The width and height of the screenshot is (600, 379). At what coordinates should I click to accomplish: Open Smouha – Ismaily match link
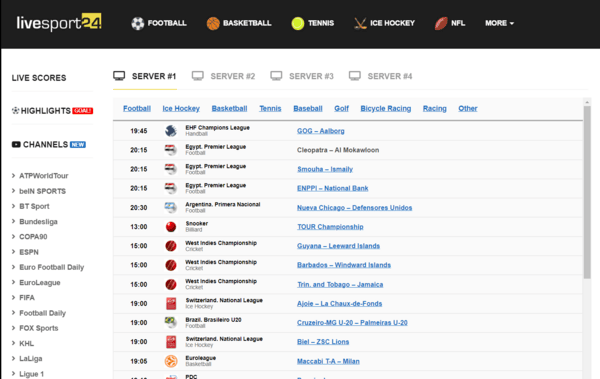point(325,169)
